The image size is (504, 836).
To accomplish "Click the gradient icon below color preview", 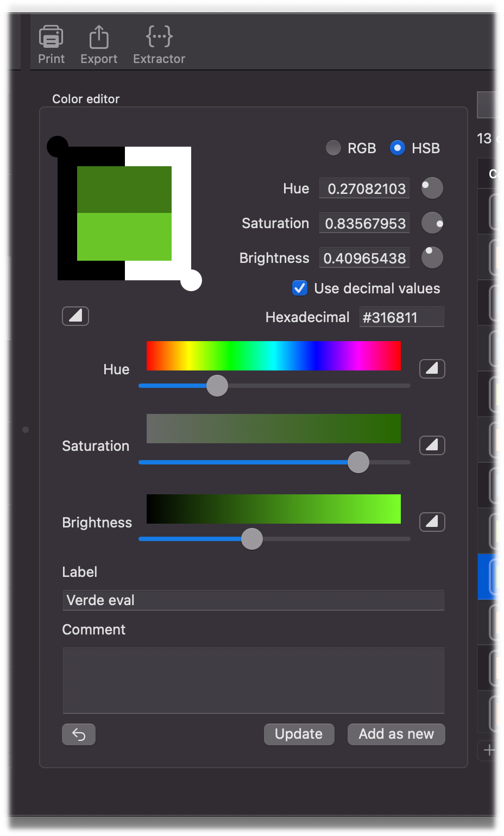I will [x=75, y=316].
